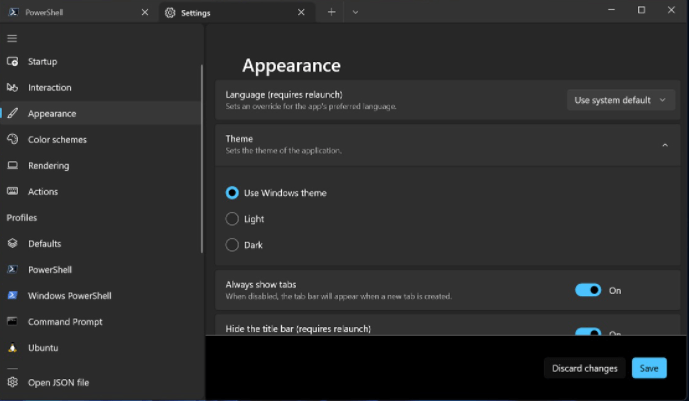This screenshot has width=691, height=401.
Task: Toggle the 'Hide the title bar' switch
Action: tap(588, 331)
